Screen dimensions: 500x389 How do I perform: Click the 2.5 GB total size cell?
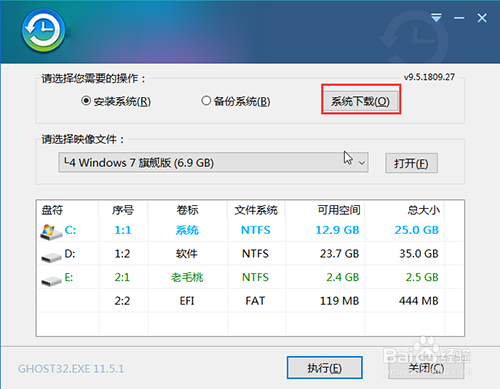(422, 277)
